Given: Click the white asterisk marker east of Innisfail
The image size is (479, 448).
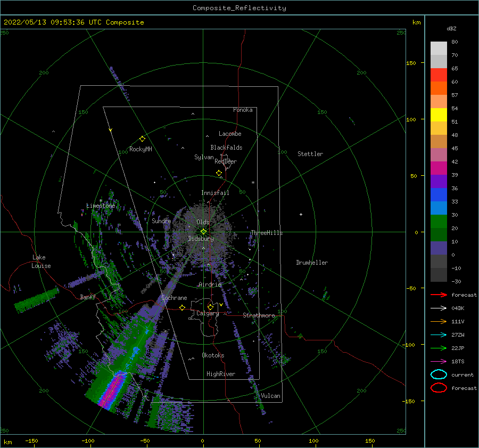Looking at the screenshot, I should [x=253, y=183].
